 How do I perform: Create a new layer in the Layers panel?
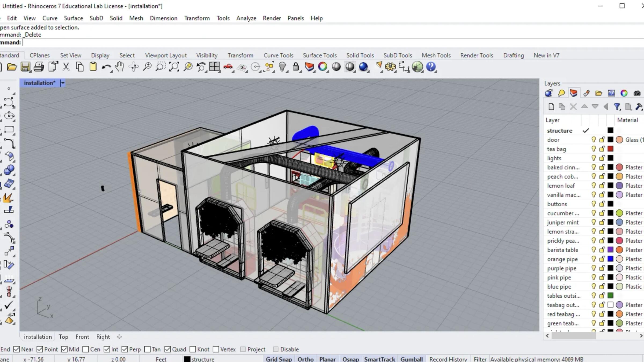click(551, 107)
